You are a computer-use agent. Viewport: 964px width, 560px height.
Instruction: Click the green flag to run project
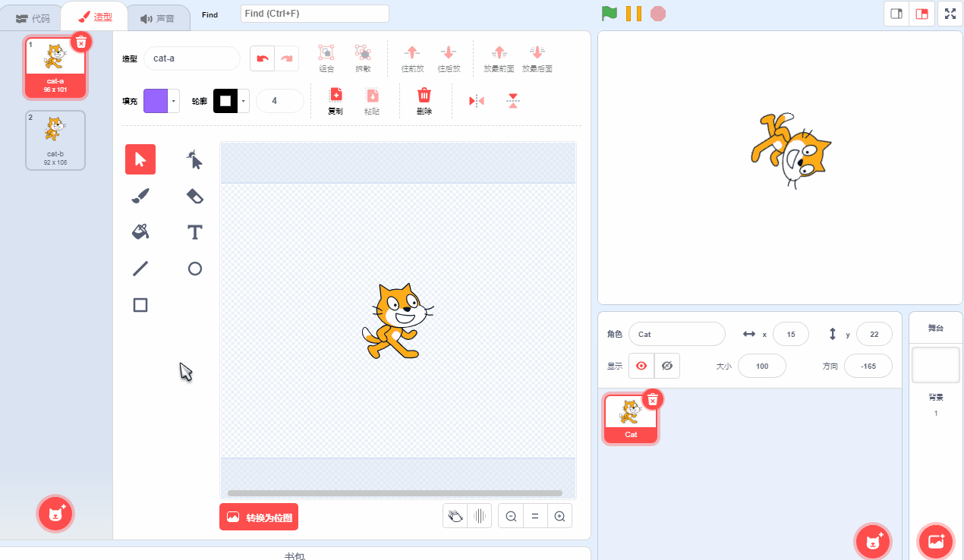click(x=610, y=13)
